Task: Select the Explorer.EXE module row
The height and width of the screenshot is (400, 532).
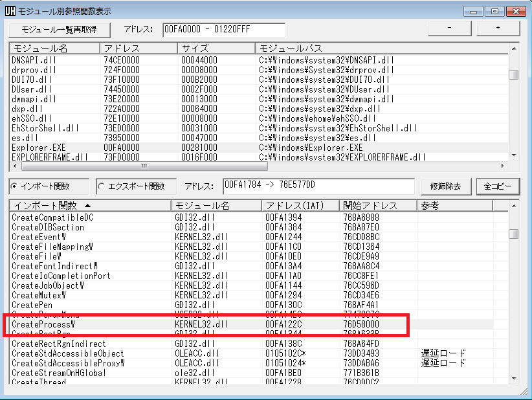Action: pos(260,148)
